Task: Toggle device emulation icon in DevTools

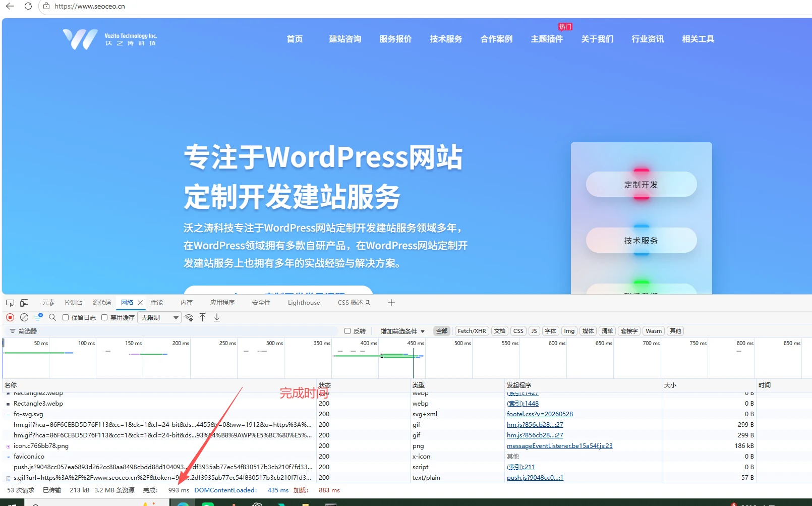Action: click(24, 303)
